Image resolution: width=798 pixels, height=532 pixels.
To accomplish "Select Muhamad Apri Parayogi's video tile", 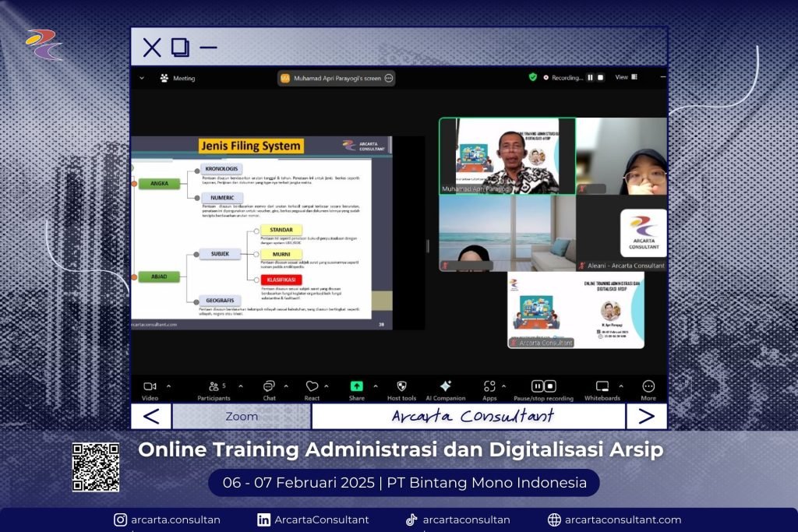I will (507, 156).
